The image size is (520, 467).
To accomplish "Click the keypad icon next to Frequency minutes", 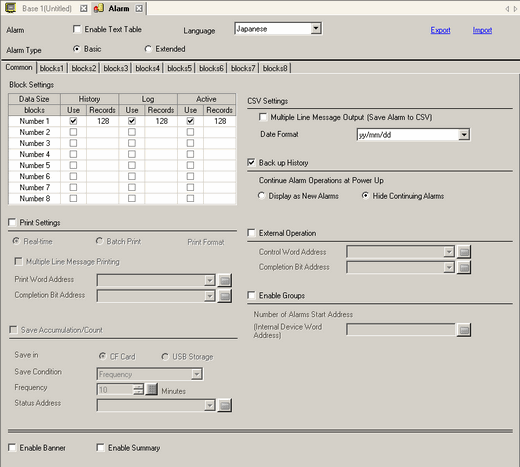I will pos(152,389).
